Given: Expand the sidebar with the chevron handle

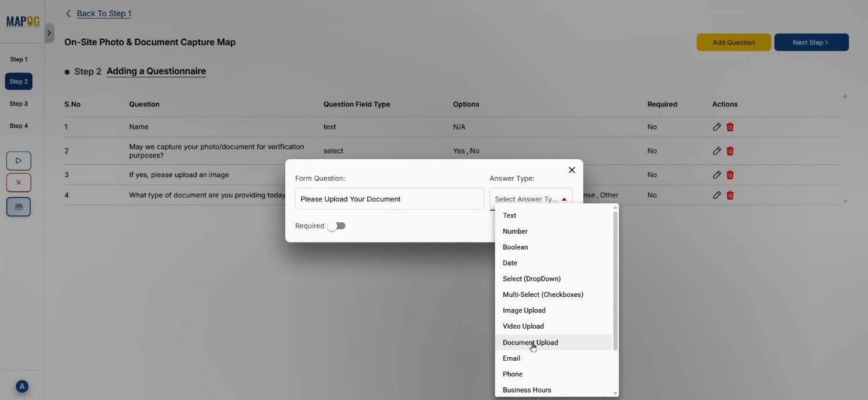Looking at the screenshot, I should click(49, 33).
